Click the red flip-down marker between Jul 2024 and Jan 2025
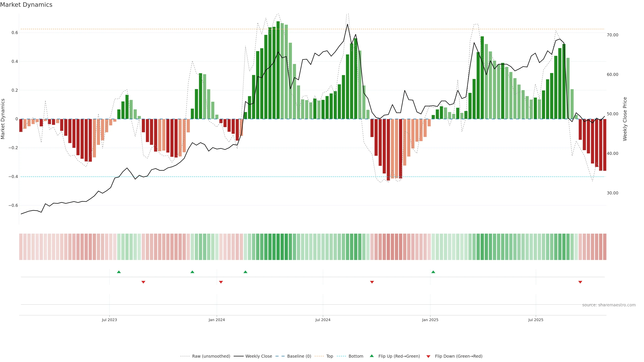The width and height of the screenshot is (644, 362). click(x=372, y=282)
